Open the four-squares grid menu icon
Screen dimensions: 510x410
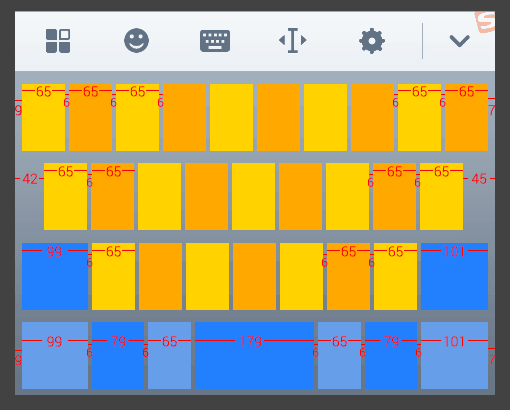coord(58,41)
